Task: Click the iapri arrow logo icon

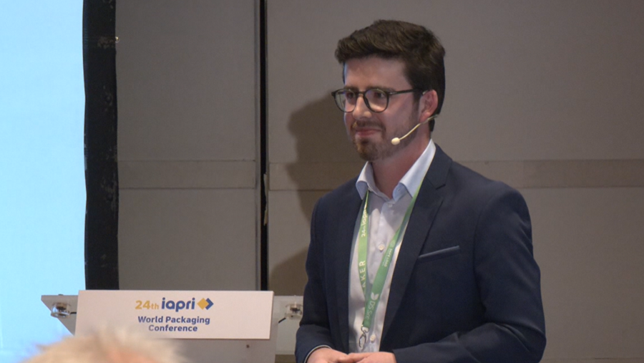Action: 205,304
